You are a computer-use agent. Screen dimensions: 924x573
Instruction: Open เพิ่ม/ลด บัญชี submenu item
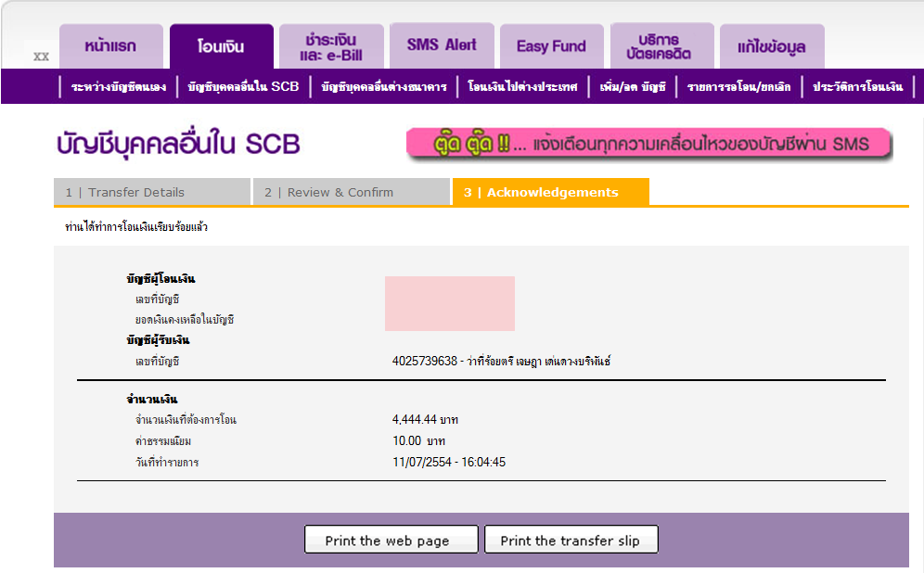(x=633, y=87)
